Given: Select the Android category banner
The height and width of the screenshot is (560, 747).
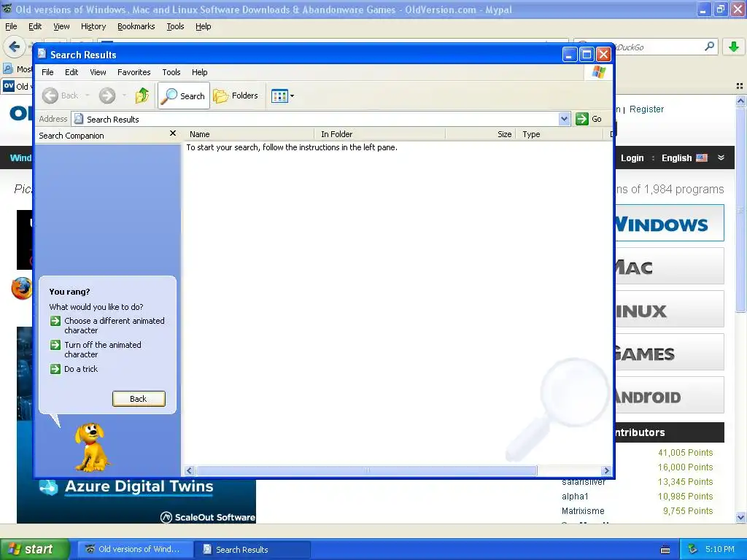Looking at the screenshot, I should pyautogui.click(x=670, y=395).
